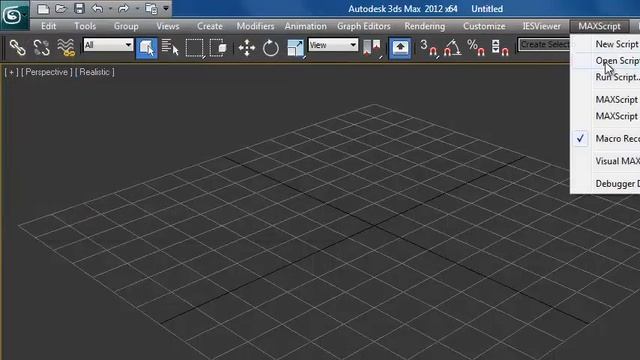640x360 pixels.
Task: Click the Realistic shading label
Action: [x=95, y=72]
